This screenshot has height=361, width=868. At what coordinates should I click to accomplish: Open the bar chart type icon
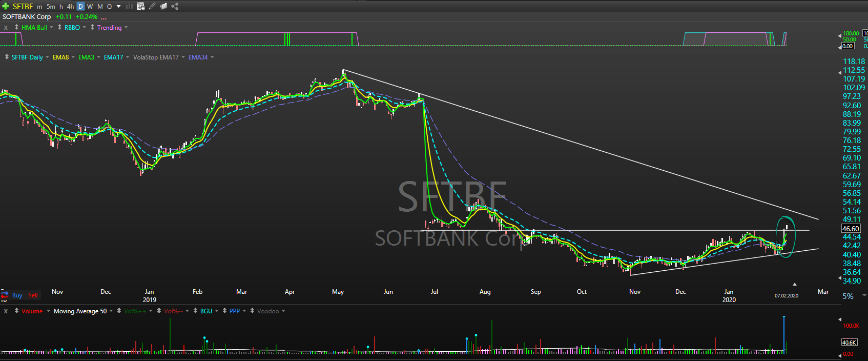tap(129, 7)
